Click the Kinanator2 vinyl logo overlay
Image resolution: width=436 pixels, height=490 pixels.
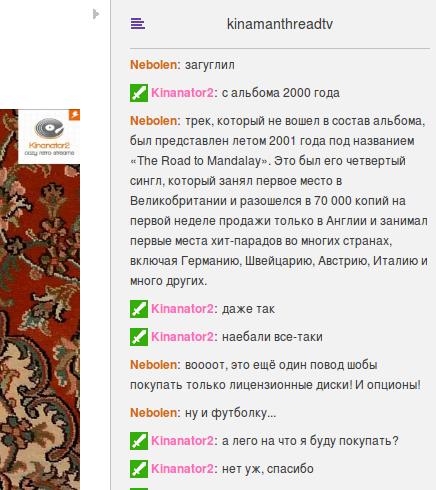click(x=49, y=137)
